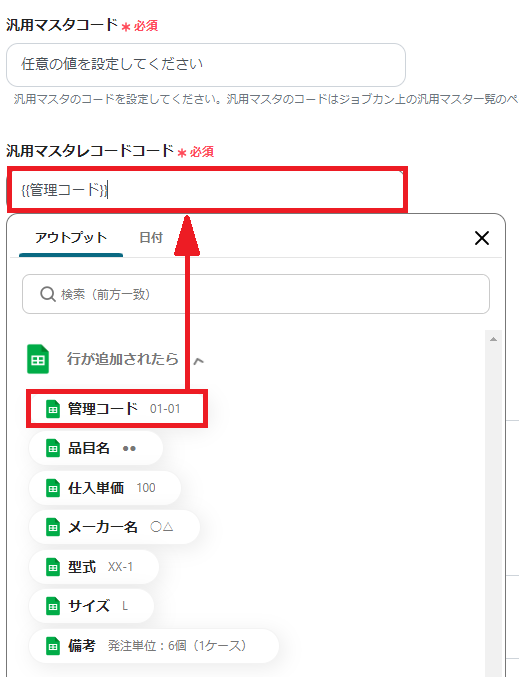Click the sheet icon on 品目名 chip
This screenshot has width=519, height=677.
click(53, 449)
